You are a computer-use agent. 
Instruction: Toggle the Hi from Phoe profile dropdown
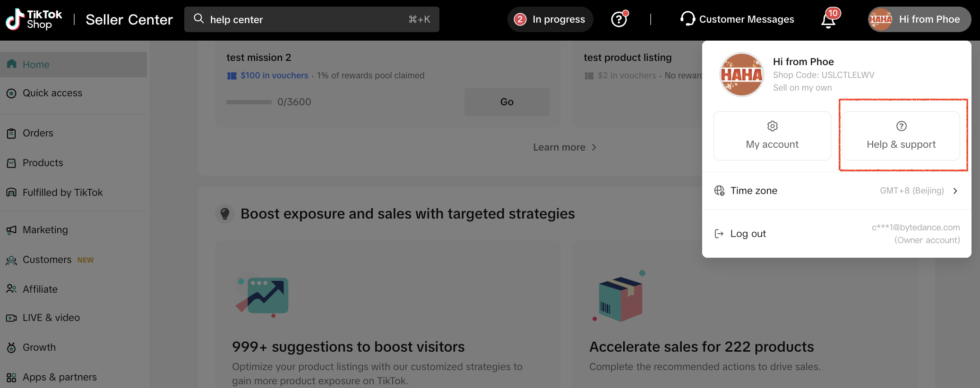(919, 19)
